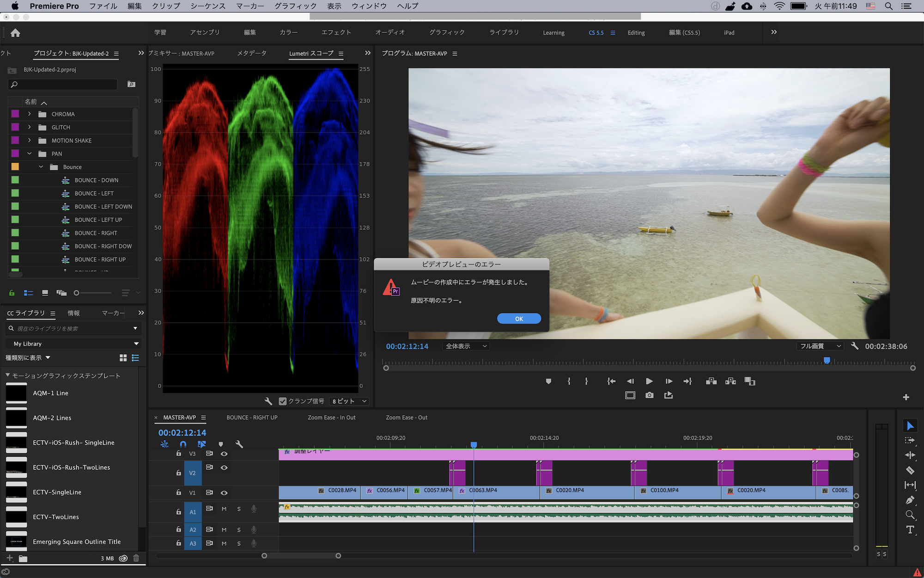
Task: Adjust project panel icon zoom slider
Action: 77,293
